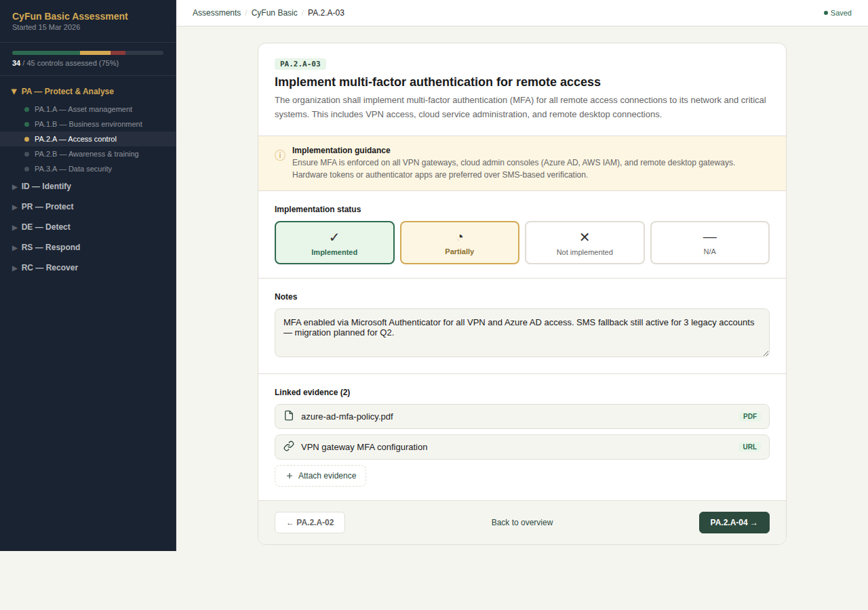Screen dimensions: 868x610
Task: Select the Not implemented status label
Action: (x=585, y=252)
